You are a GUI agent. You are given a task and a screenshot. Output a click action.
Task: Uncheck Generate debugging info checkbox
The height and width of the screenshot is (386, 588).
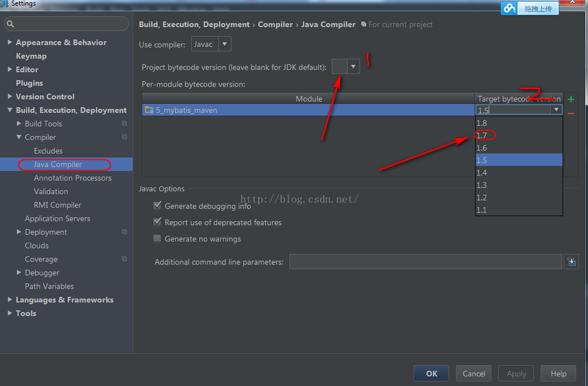click(157, 206)
